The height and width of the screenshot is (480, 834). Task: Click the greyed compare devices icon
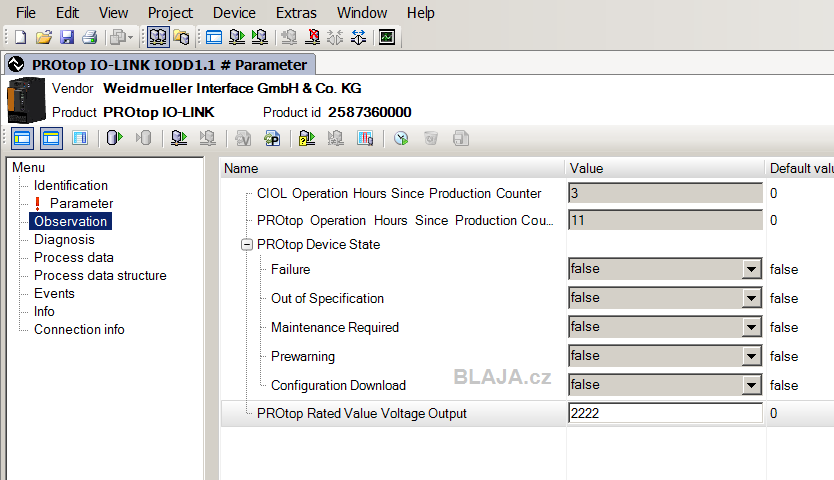(336, 138)
